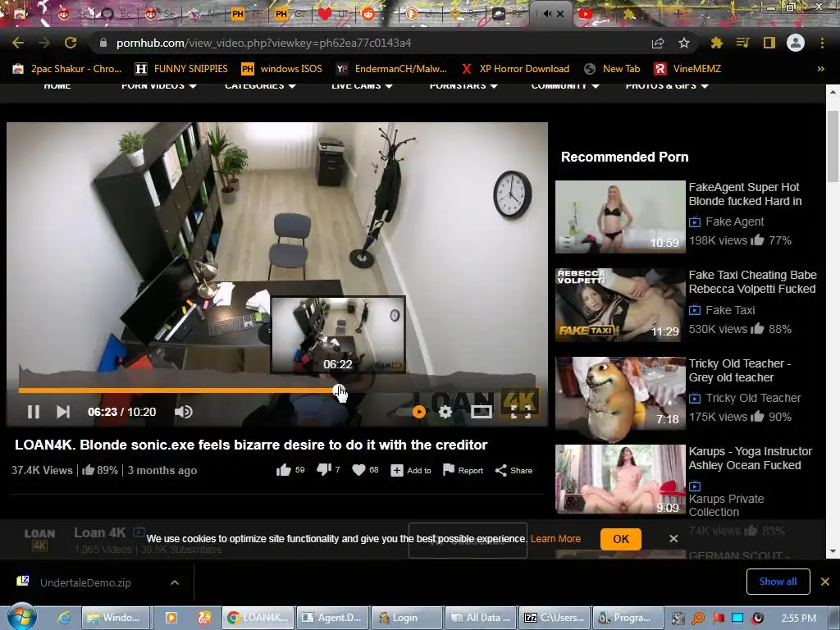Share this page from the address bar
840x630 pixels.
click(x=658, y=43)
